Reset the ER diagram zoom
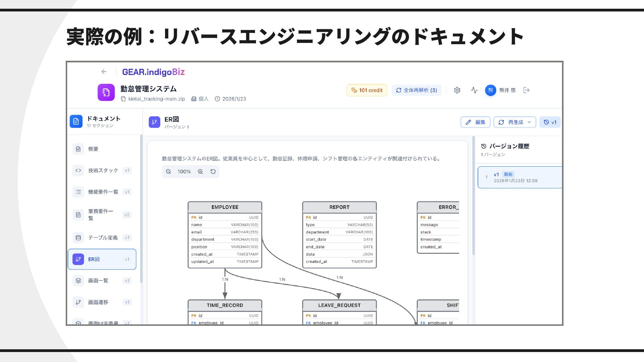 pos(213,172)
